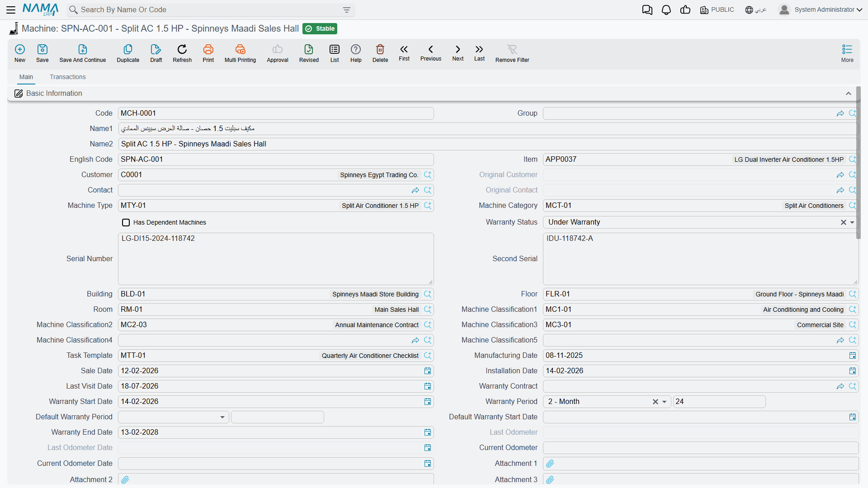
Task: Switch to the Main tab
Action: [26, 77]
